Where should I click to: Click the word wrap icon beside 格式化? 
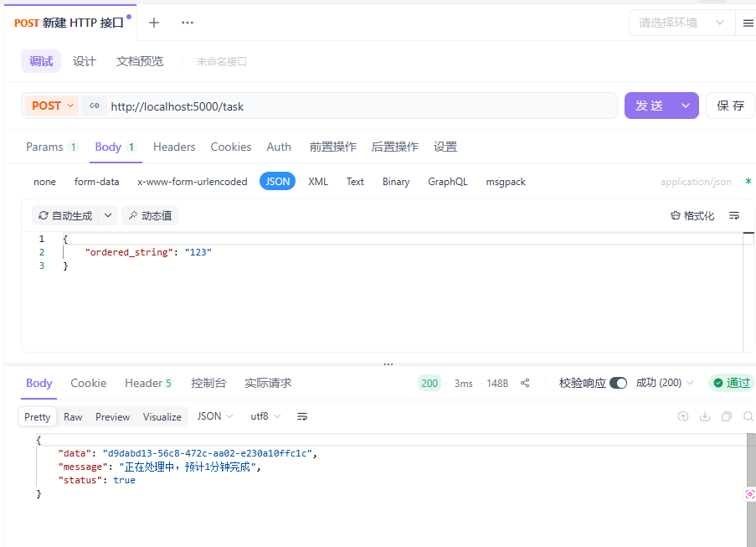click(x=734, y=215)
